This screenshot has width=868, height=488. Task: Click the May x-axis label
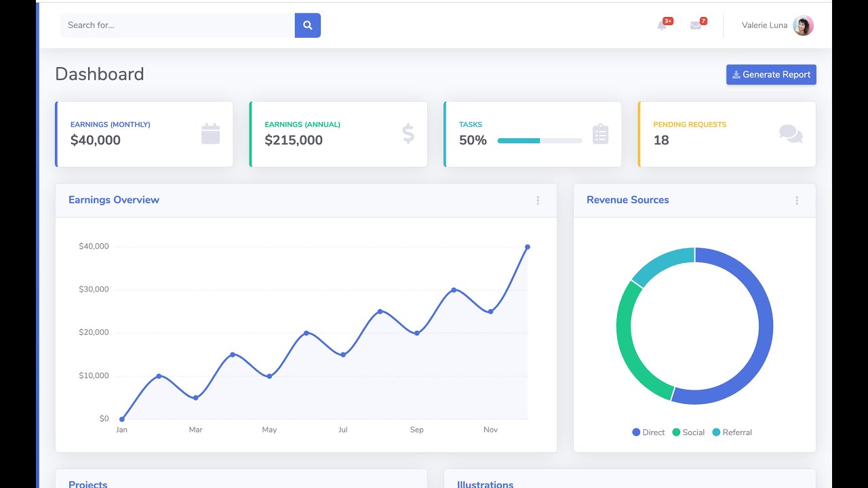tap(269, 430)
